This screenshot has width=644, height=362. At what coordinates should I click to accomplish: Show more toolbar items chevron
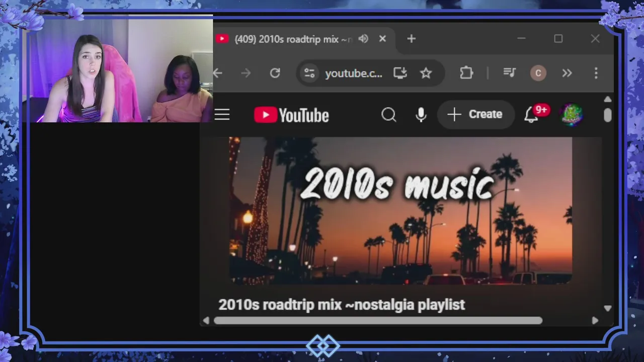tap(567, 73)
